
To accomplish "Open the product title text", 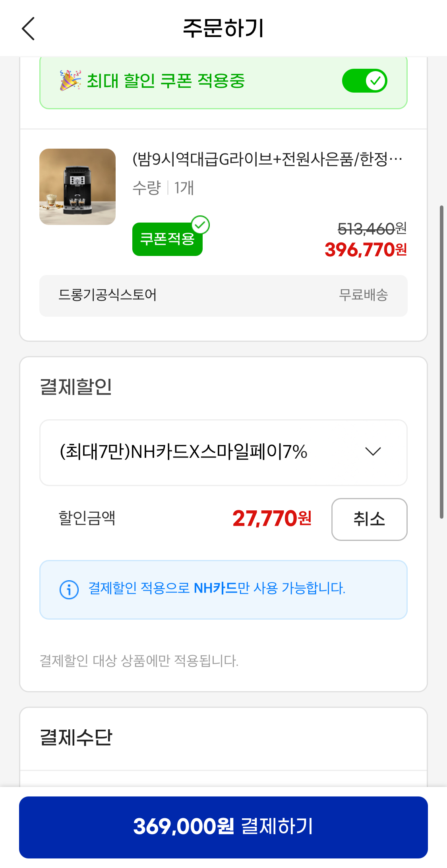I will (x=267, y=159).
